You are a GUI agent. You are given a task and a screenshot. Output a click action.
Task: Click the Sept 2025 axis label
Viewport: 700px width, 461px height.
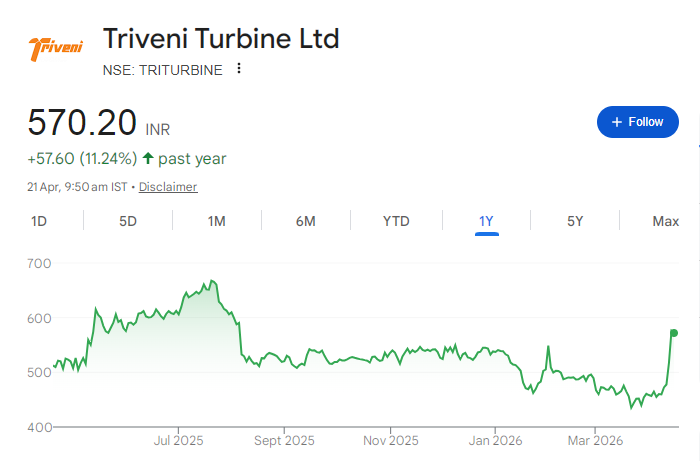click(284, 440)
